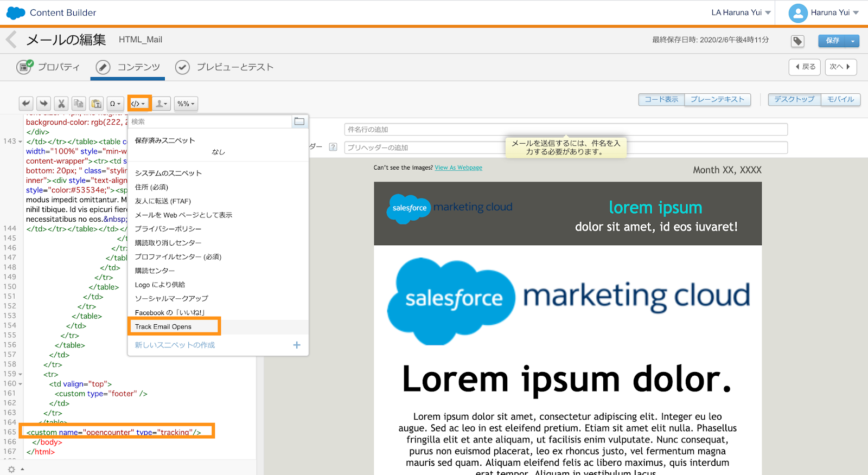Open the omega special characters dropdown
This screenshot has height=475, width=868.
(115, 104)
